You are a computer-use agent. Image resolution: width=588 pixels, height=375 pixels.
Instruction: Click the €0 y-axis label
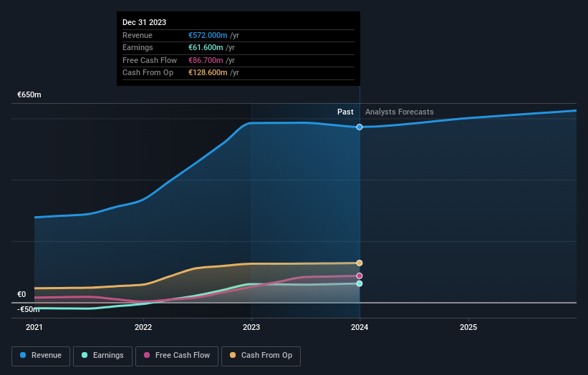pyautogui.click(x=21, y=294)
